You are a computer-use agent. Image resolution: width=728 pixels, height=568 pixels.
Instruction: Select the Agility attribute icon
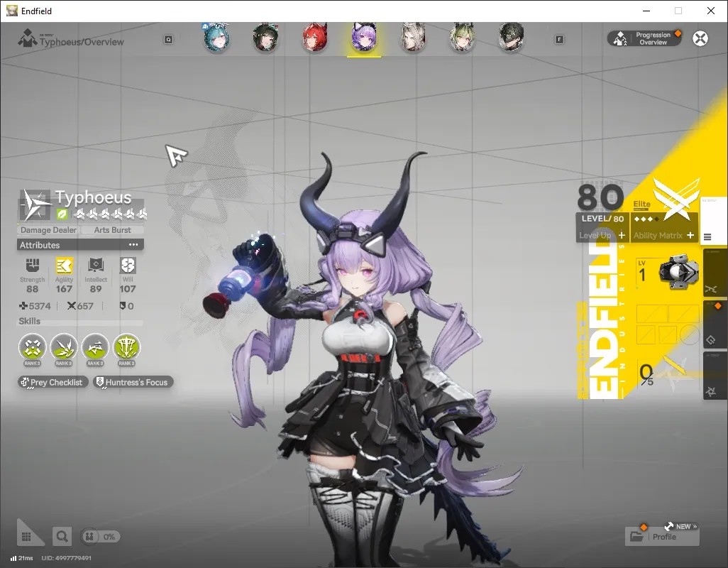pyautogui.click(x=64, y=266)
